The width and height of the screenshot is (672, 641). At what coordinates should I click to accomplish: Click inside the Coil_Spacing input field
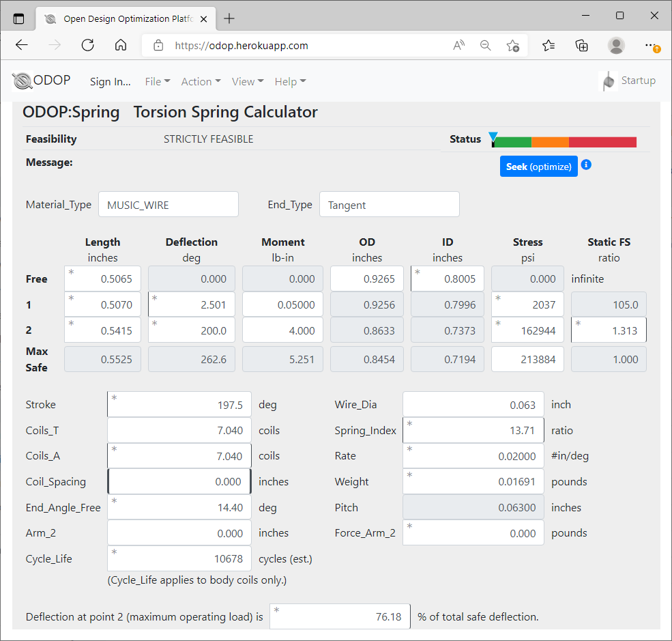[179, 481]
